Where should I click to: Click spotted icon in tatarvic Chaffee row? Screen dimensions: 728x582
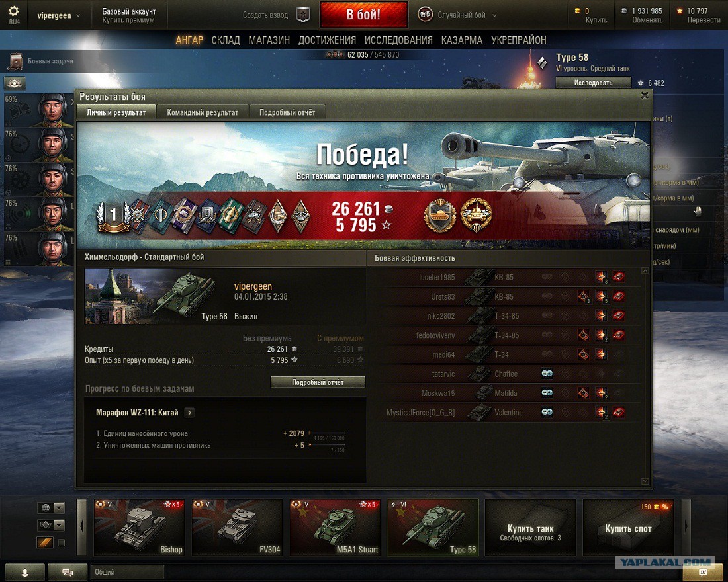click(x=547, y=374)
